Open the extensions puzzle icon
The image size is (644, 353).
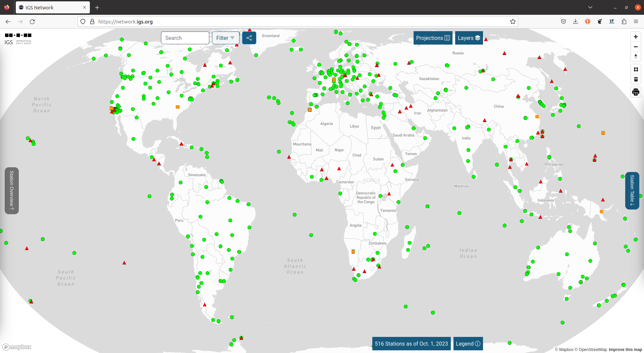[x=624, y=21]
